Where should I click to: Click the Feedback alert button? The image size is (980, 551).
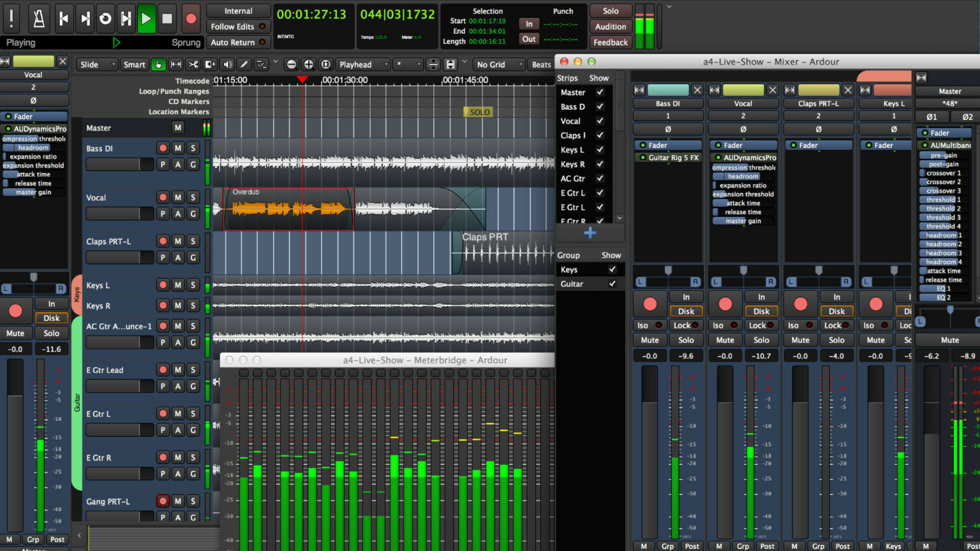coord(611,42)
